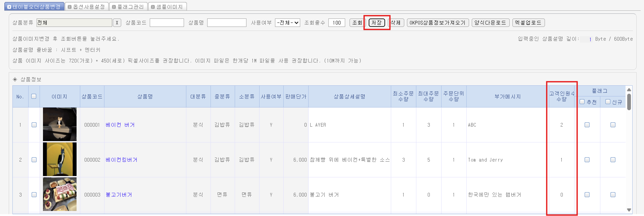Toggle the select-all checkbox in table header
The height and width of the screenshot is (216, 644).
[34, 96]
